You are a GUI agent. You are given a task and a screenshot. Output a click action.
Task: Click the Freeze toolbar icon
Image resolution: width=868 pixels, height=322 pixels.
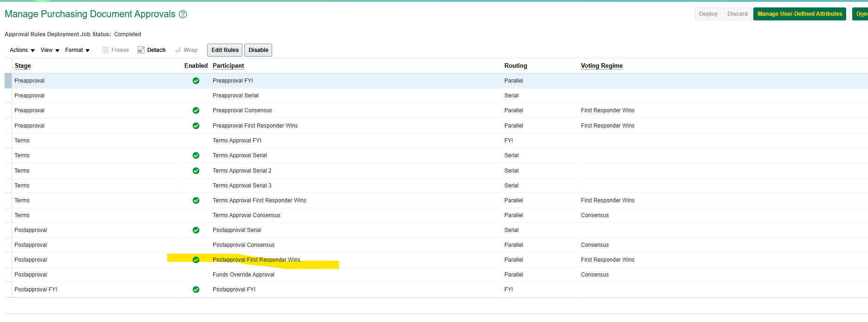pos(105,50)
